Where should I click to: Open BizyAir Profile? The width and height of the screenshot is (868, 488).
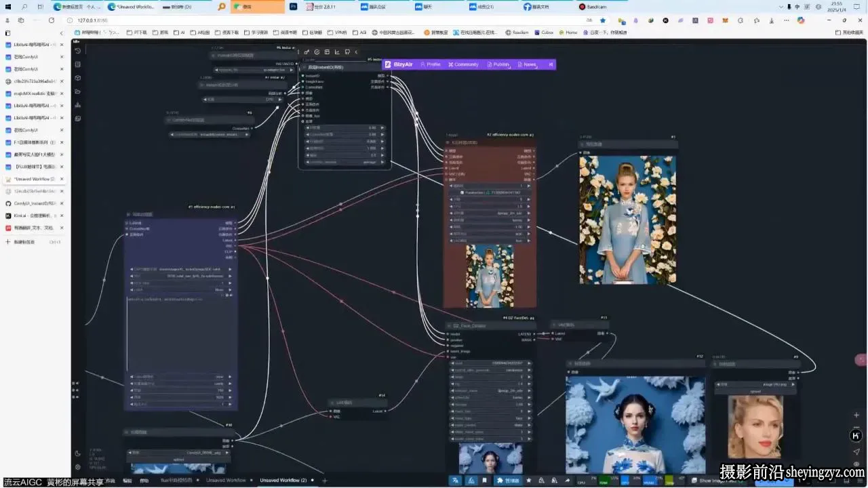tap(431, 64)
